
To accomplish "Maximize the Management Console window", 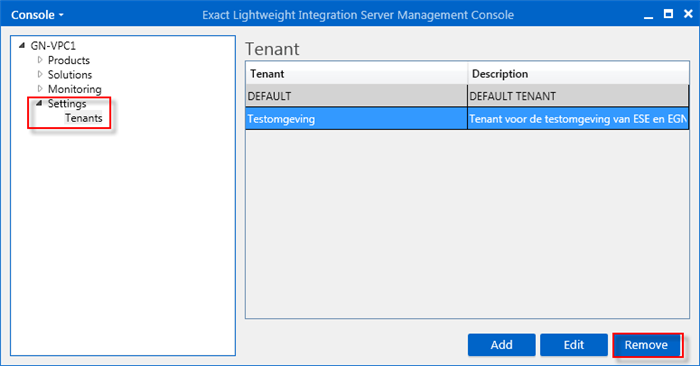I will coord(668,14).
